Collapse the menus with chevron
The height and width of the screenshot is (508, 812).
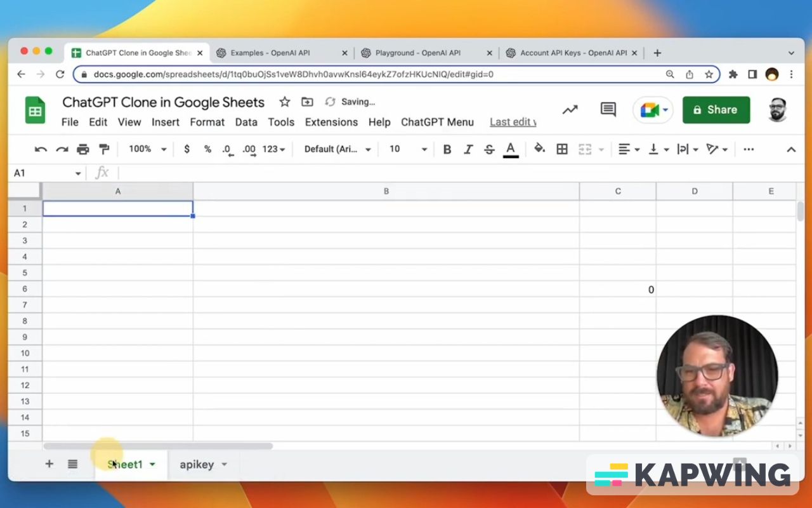(791, 150)
